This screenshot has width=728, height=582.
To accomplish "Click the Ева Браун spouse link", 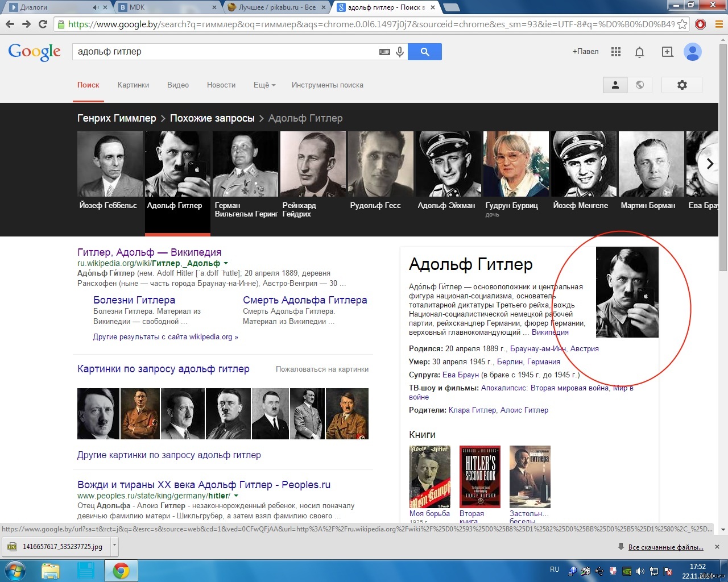I will click(x=461, y=375).
